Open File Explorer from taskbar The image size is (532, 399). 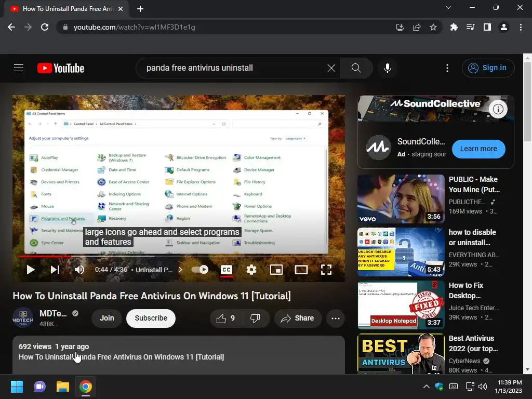coord(63,387)
